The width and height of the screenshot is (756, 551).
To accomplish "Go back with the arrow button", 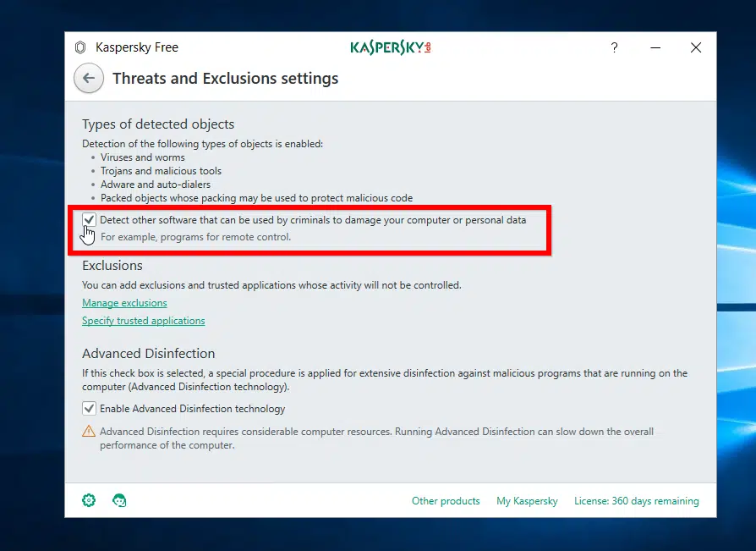I will click(89, 78).
